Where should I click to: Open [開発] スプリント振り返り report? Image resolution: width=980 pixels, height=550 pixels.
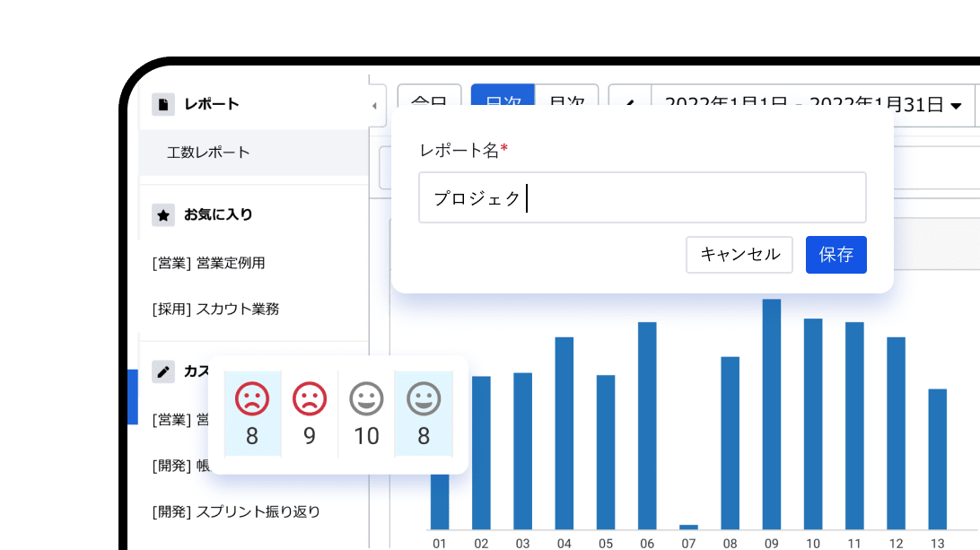pos(236,511)
